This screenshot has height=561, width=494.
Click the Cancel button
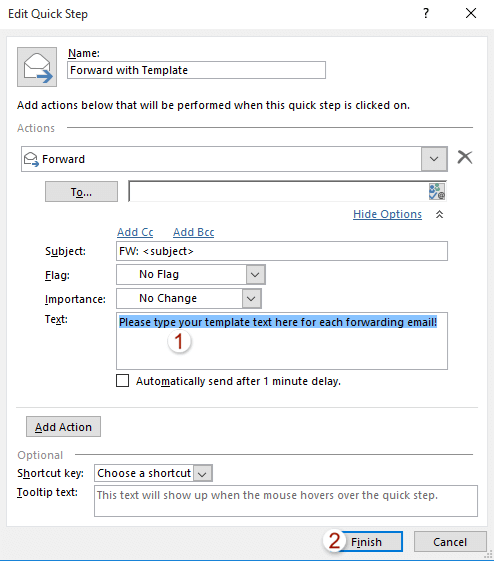click(x=450, y=542)
